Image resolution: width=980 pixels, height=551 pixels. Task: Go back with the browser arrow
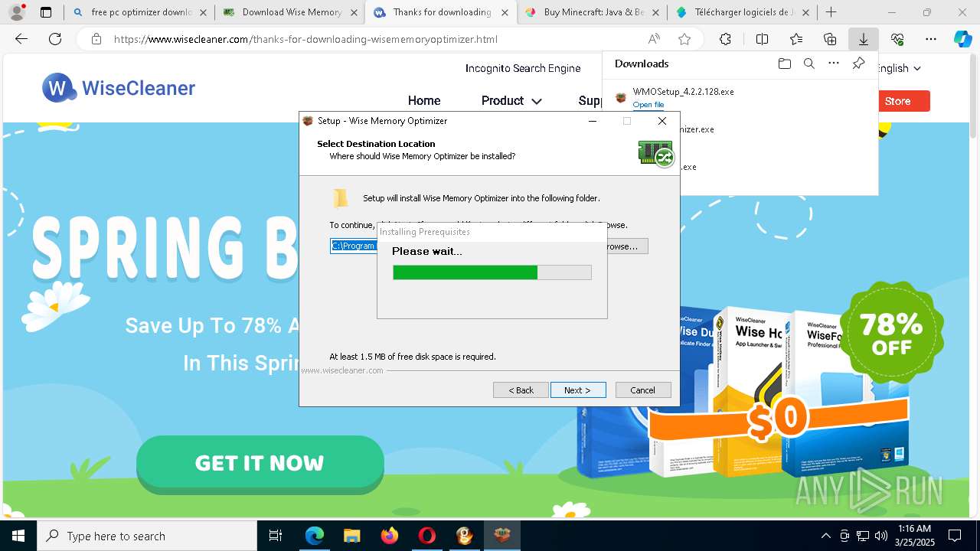coord(21,40)
